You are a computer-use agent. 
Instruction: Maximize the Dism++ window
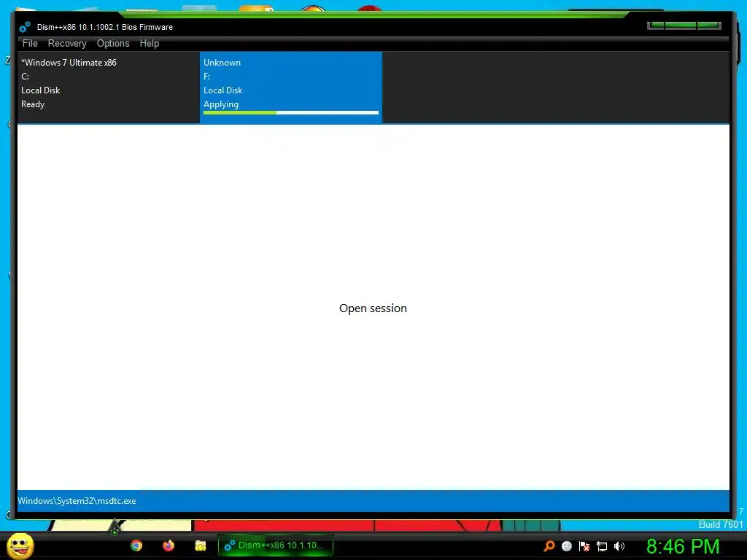coord(681,26)
